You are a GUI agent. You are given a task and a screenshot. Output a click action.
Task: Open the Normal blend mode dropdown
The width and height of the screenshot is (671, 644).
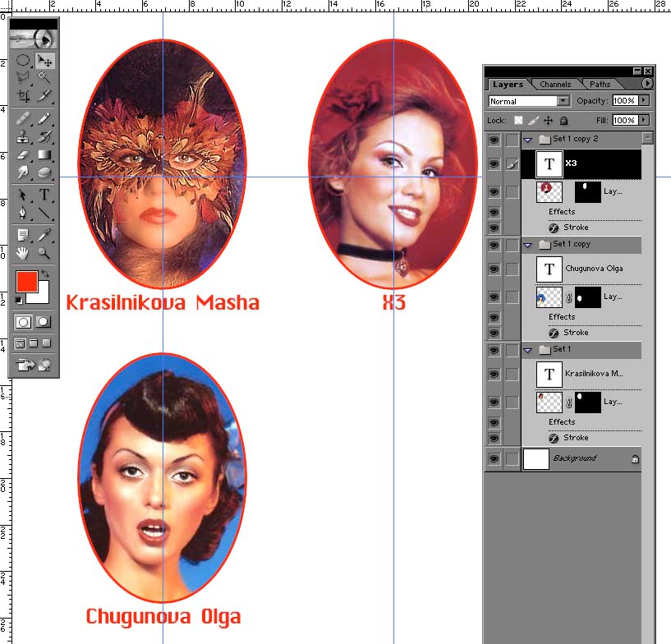click(528, 101)
